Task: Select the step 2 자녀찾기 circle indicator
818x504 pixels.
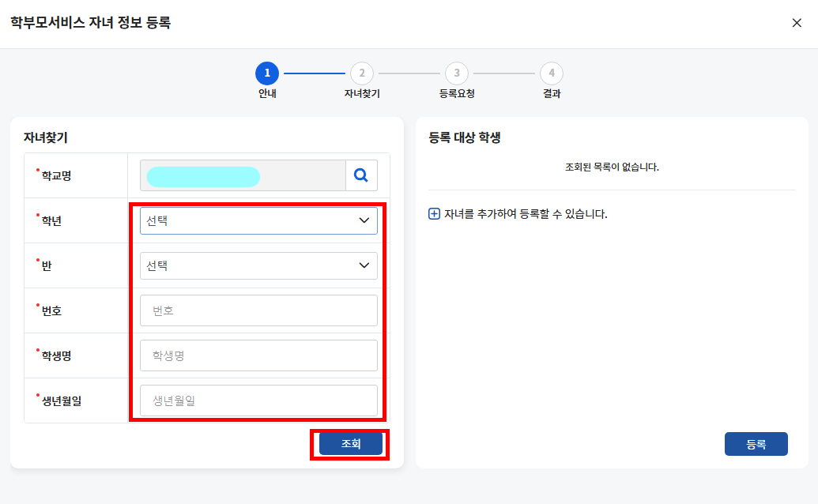Action: 362,73
